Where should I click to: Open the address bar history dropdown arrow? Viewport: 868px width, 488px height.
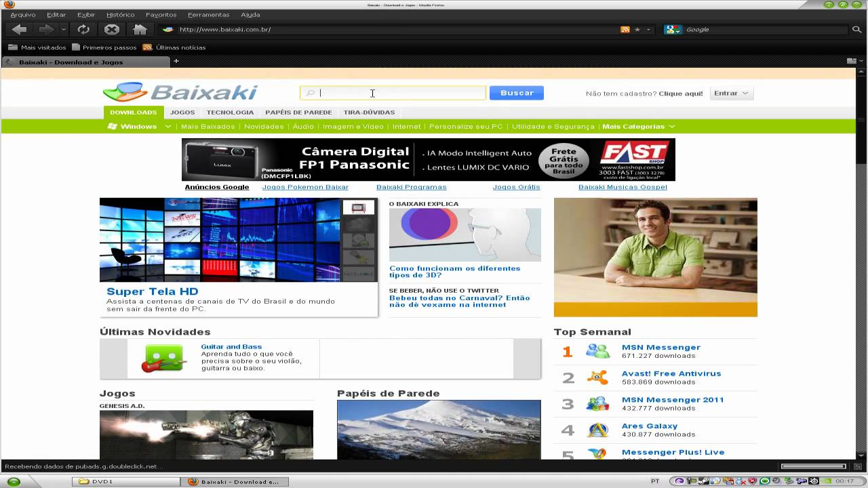648,29
